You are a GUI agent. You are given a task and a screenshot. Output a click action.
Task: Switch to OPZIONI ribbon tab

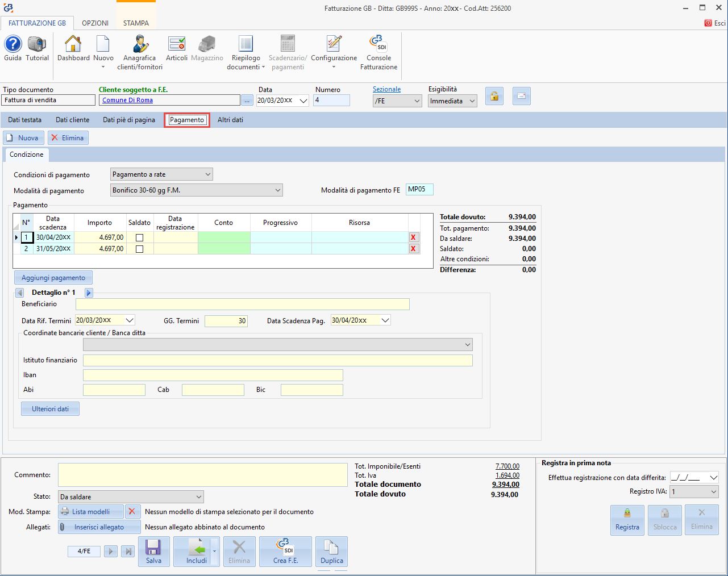click(x=95, y=23)
